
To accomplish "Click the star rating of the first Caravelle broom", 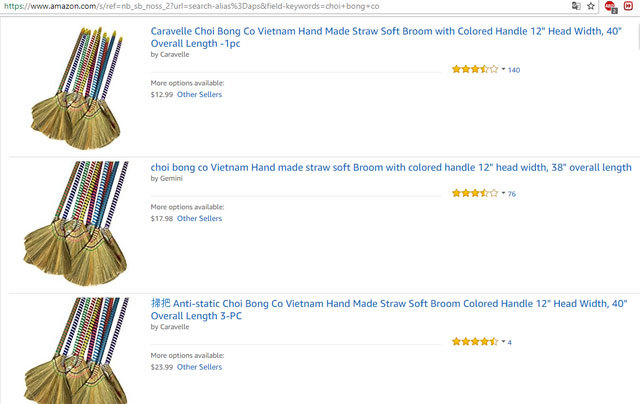I will pyautogui.click(x=474, y=70).
